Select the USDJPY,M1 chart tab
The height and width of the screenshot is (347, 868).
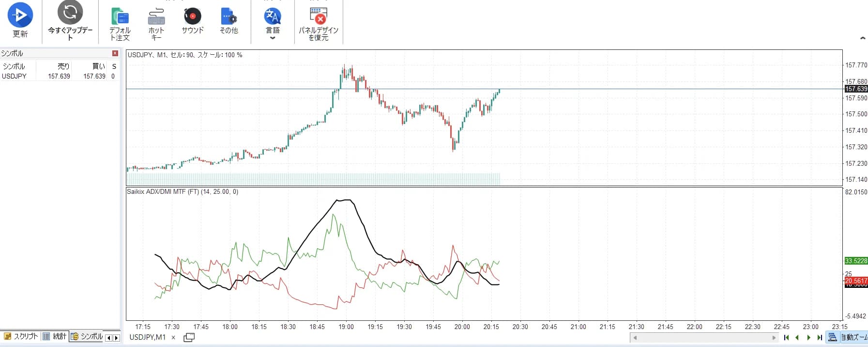[147, 337]
